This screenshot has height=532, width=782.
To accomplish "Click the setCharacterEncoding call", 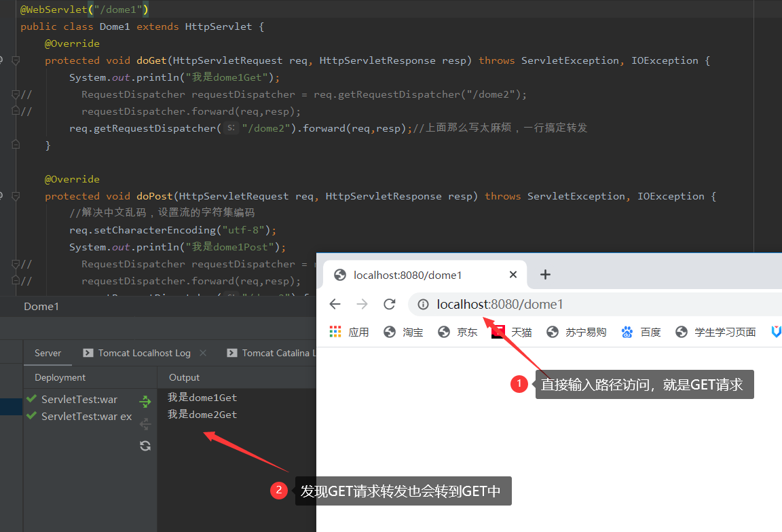I will point(155,230).
